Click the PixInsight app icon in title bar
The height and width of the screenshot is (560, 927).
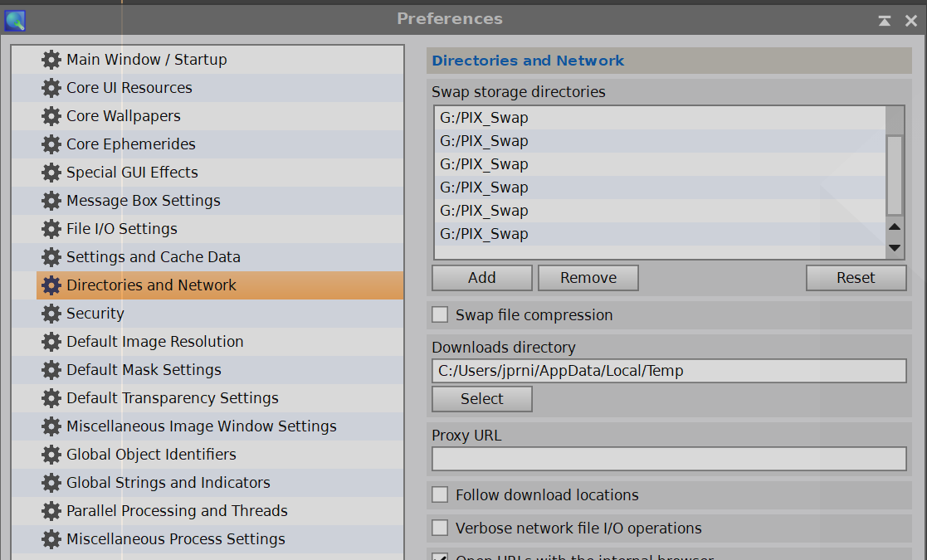tap(15, 20)
